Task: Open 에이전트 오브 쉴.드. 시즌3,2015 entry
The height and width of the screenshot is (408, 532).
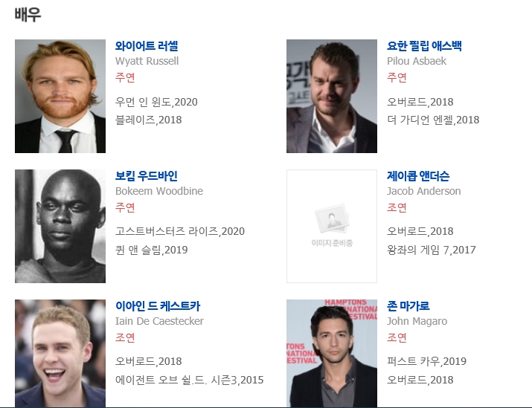Action: click(189, 380)
